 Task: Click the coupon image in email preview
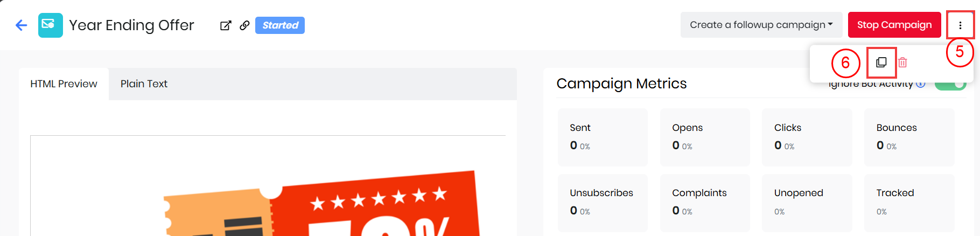coord(323,207)
